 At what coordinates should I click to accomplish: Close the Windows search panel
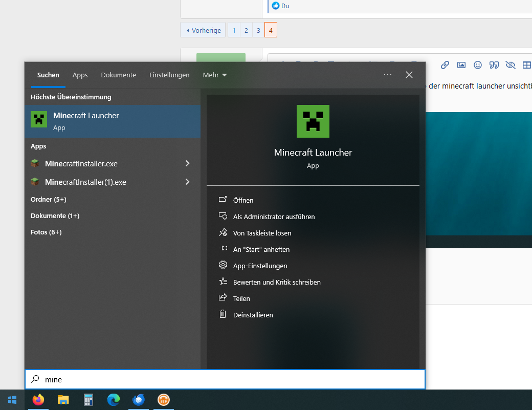[x=409, y=75]
